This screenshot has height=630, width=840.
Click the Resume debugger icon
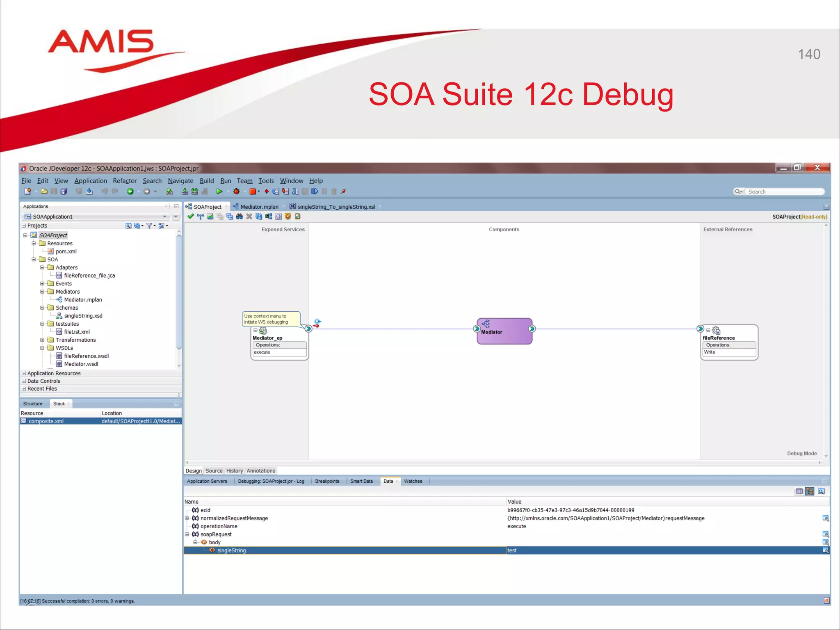coord(315,192)
